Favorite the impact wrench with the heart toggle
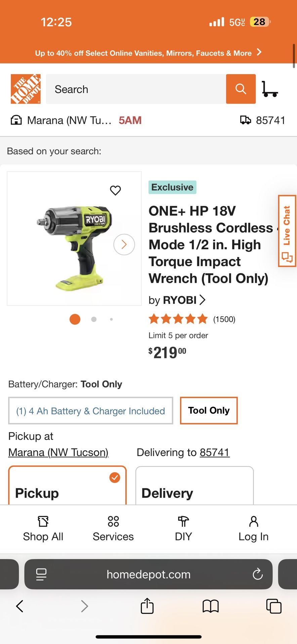This screenshot has height=644, width=297. click(115, 190)
